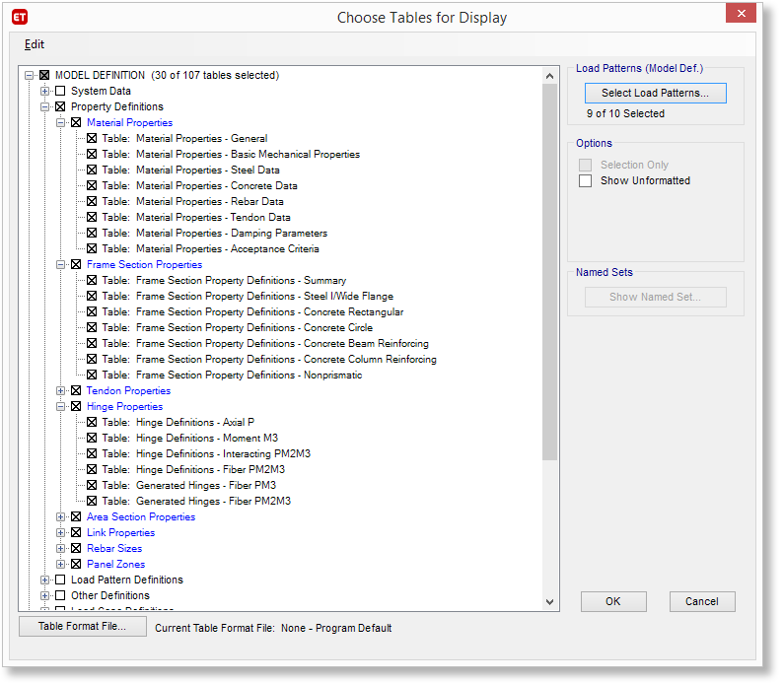This screenshot has height=683, width=784.
Task: Uncheck Material Properties - Steel Data table
Action: [x=92, y=170]
